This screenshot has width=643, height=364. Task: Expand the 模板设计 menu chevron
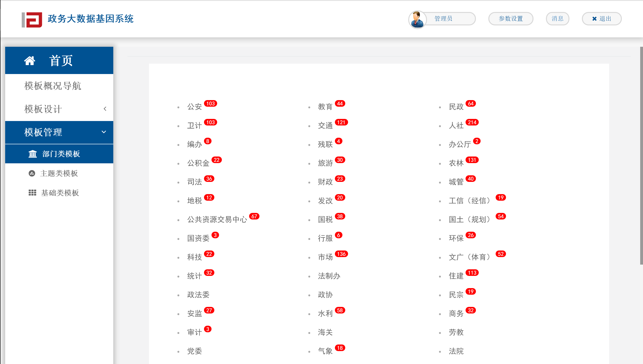pos(105,109)
